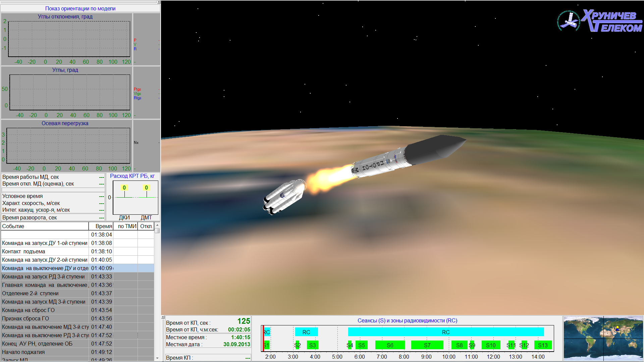Click session S13 on the timeline
This screenshot has height=362, width=644.
[x=543, y=345]
